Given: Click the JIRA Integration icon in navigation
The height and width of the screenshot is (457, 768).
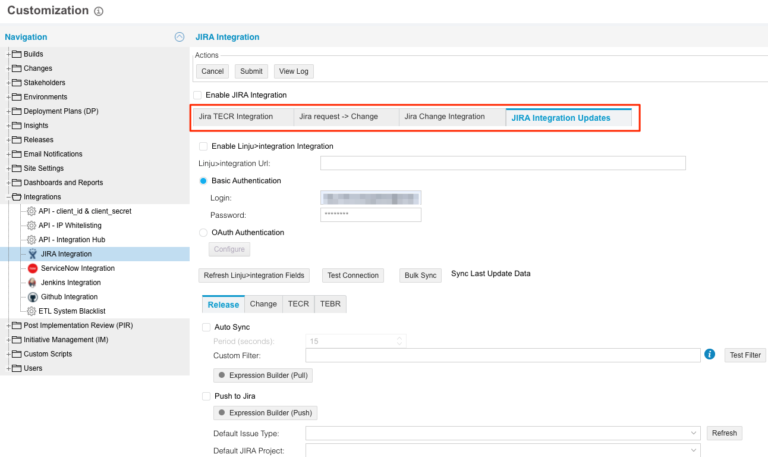Looking at the screenshot, I should (x=32, y=254).
